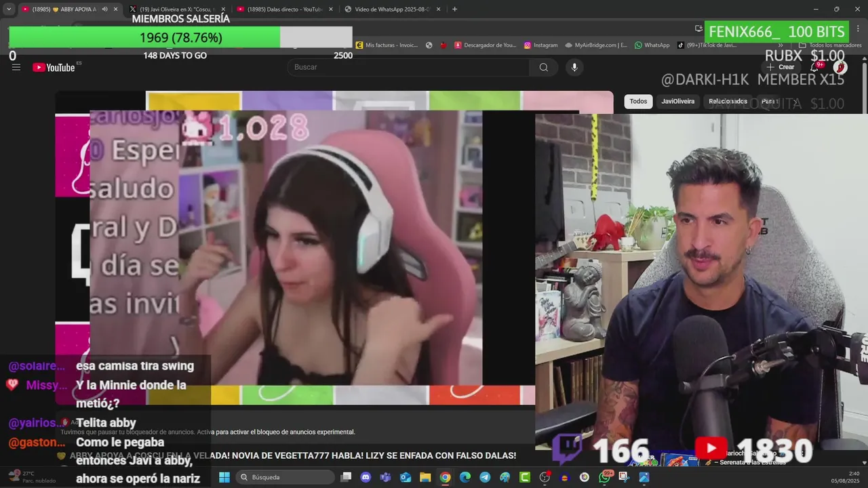Close the Dalas directo tab

pyautogui.click(x=331, y=9)
